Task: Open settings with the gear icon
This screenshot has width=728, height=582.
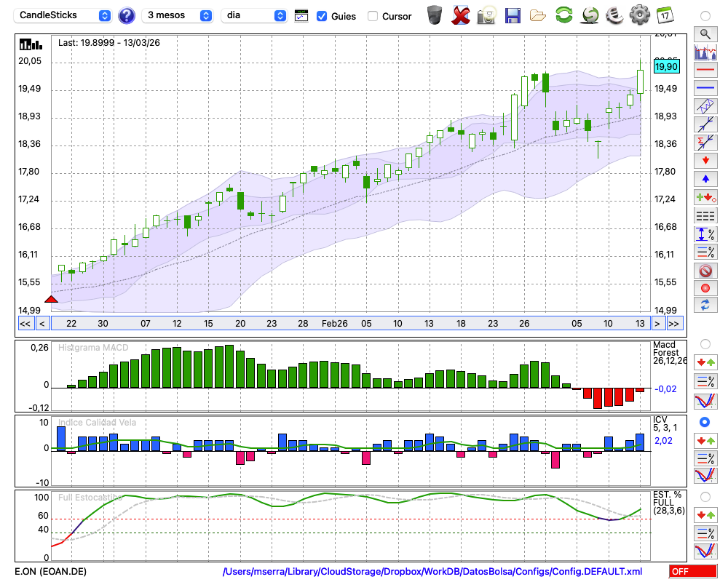Action: (x=639, y=15)
